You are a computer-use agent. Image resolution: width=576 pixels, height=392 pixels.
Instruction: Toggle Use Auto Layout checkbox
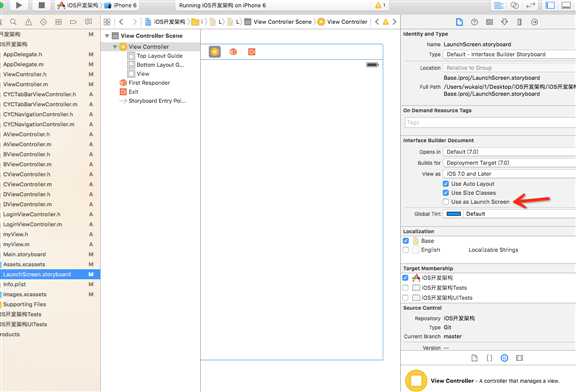point(446,184)
